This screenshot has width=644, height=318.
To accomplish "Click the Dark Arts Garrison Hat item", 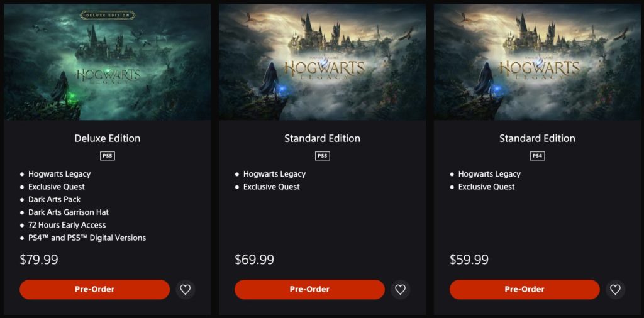I will [x=69, y=212].
